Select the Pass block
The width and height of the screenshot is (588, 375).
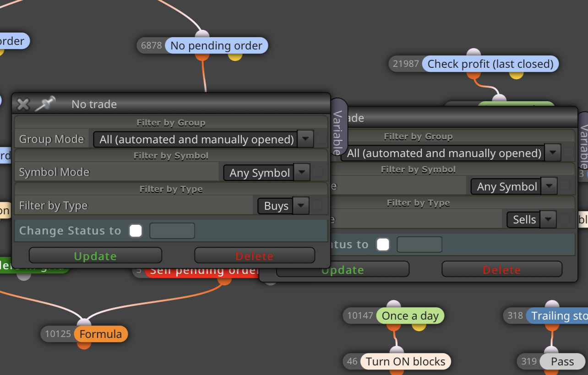coord(562,361)
